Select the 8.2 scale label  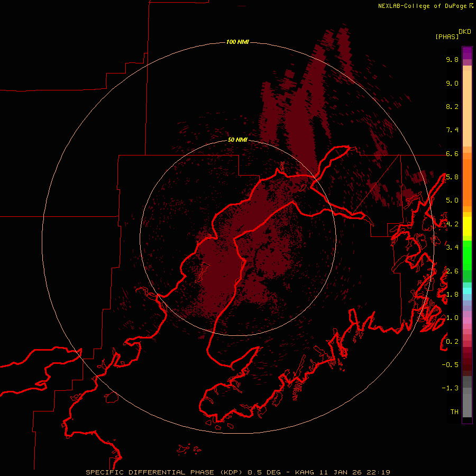(x=452, y=106)
